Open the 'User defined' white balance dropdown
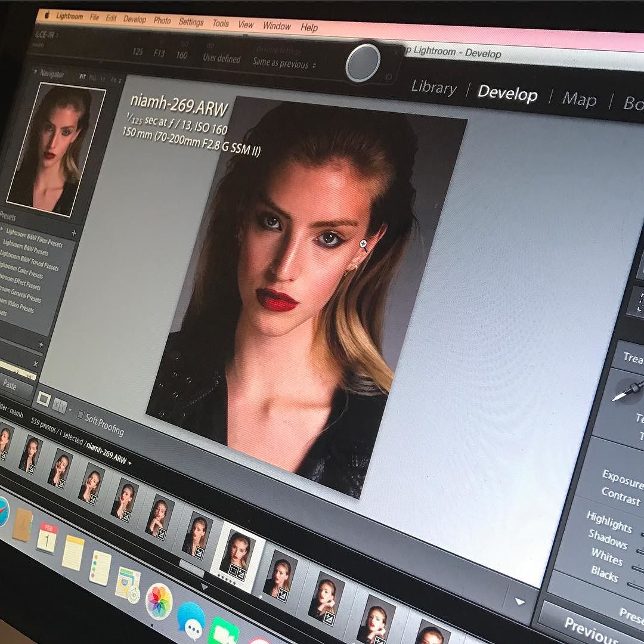644x644 pixels. (x=221, y=58)
